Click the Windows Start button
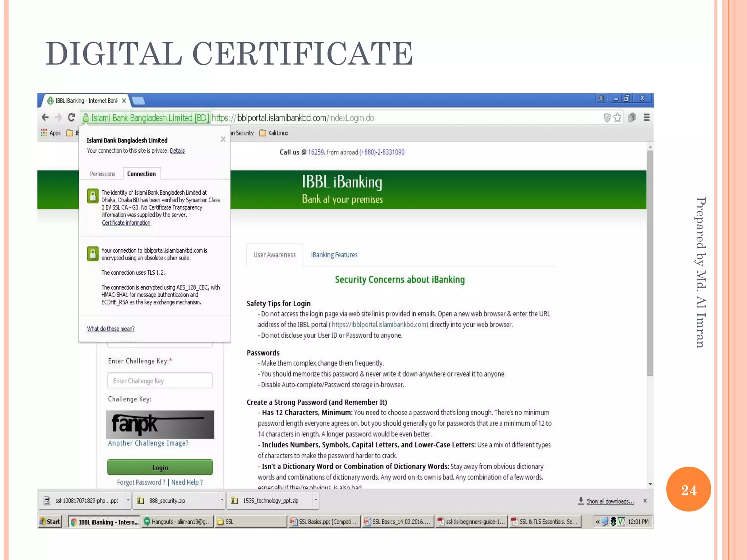The image size is (747, 560). pyautogui.click(x=50, y=522)
